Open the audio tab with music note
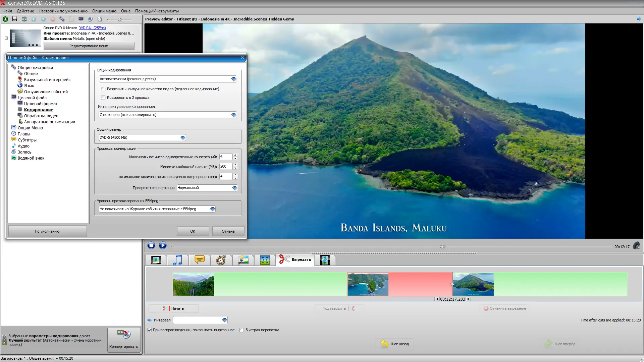Screen dimensions: 644x362 tap(177, 260)
